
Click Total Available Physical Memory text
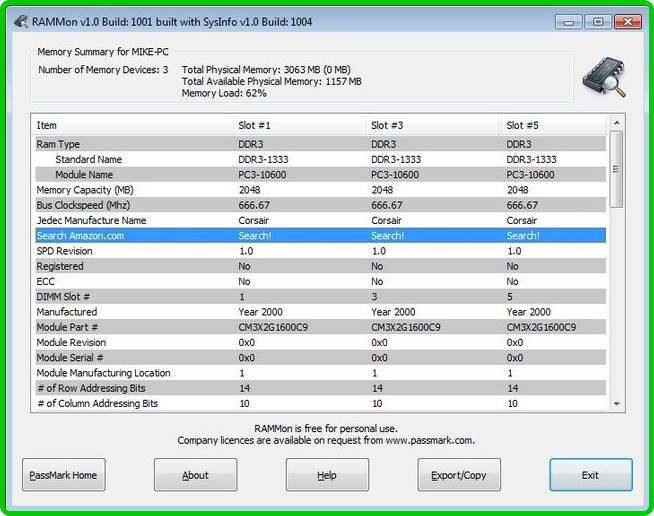pos(272,81)
